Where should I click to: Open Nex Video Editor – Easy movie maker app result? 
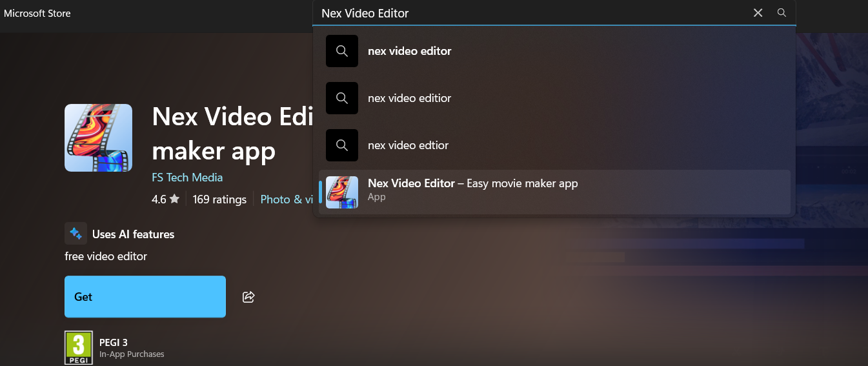[x=554, y=192]
